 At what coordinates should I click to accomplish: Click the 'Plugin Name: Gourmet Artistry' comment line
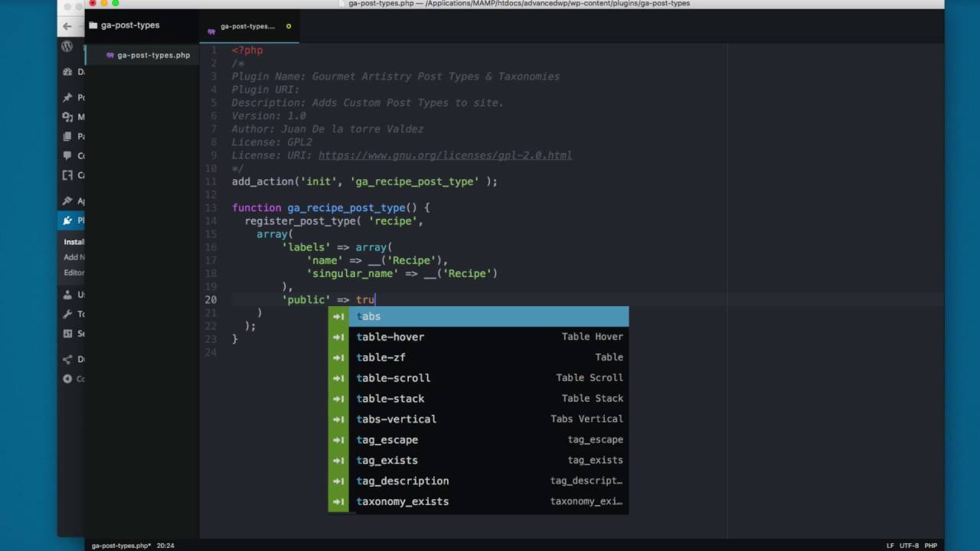(x=396, y=77)
